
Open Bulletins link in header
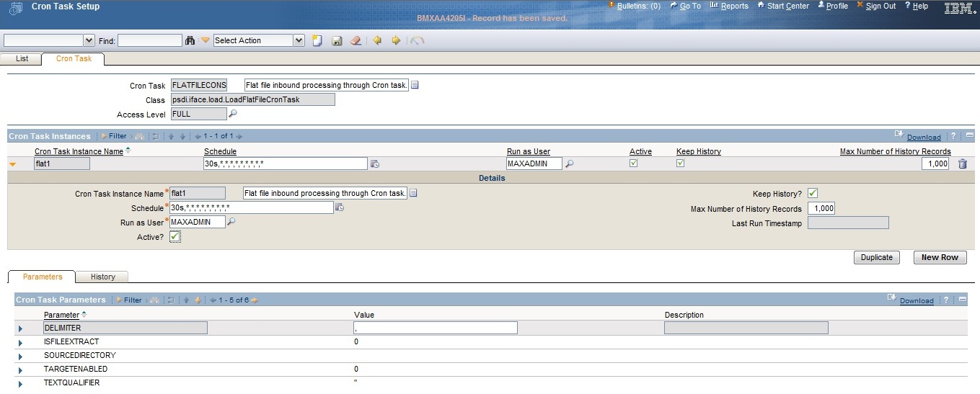coord(634,6)
